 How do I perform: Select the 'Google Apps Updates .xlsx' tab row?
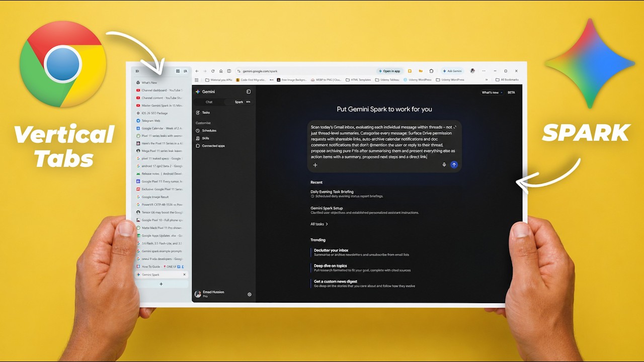(161, 235)
